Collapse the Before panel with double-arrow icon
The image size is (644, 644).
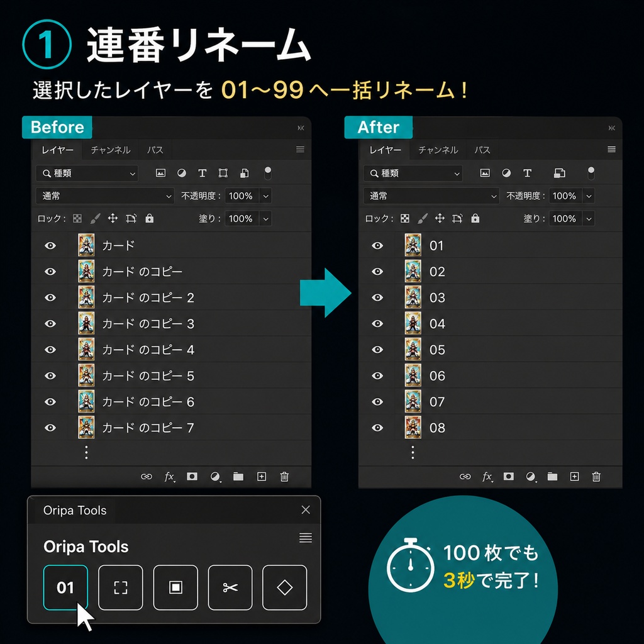(x=301, y=128)
